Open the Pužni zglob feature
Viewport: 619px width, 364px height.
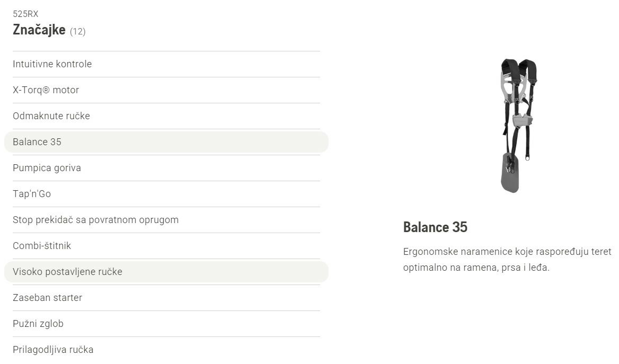click(166, 324)
